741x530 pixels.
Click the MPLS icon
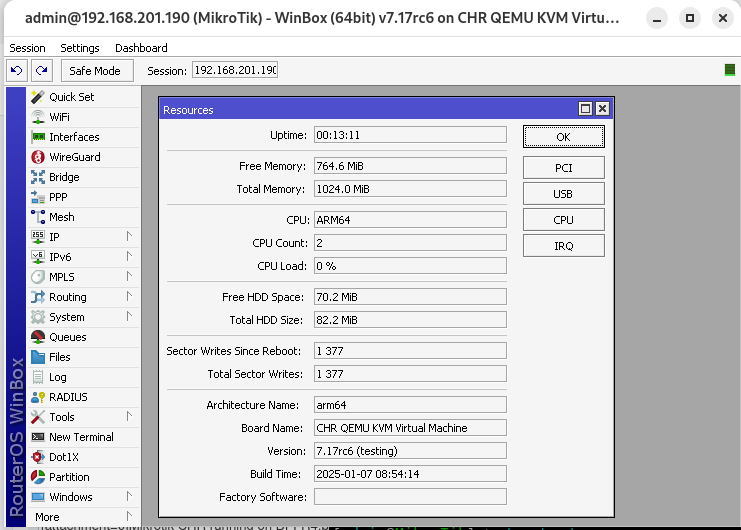tap(38, 277)
